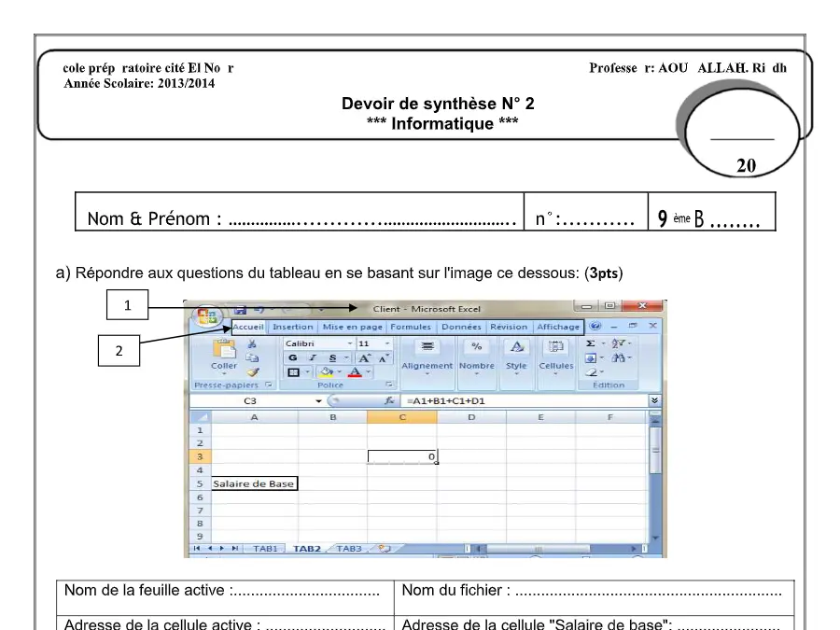Toggle bold with the G button

click(x=292, y=357)
